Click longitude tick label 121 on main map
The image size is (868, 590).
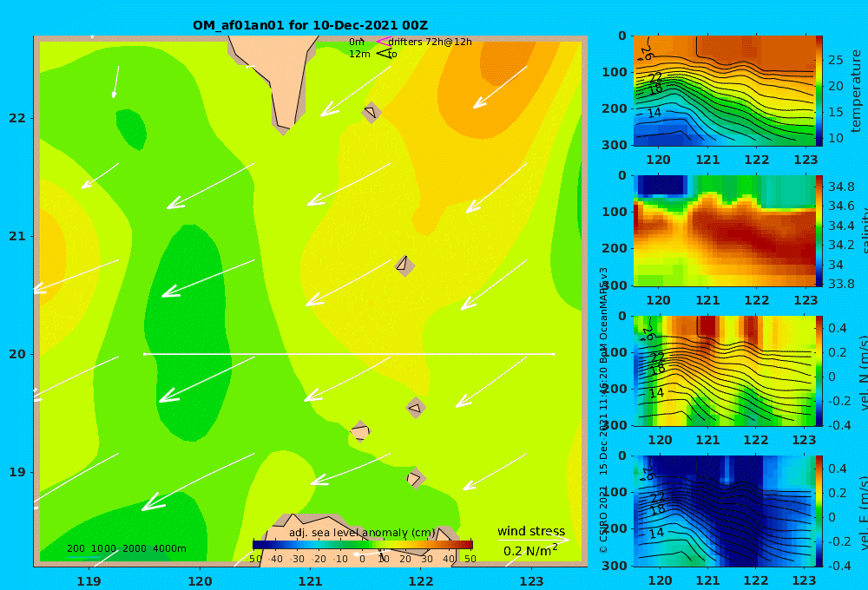[311, 581]
